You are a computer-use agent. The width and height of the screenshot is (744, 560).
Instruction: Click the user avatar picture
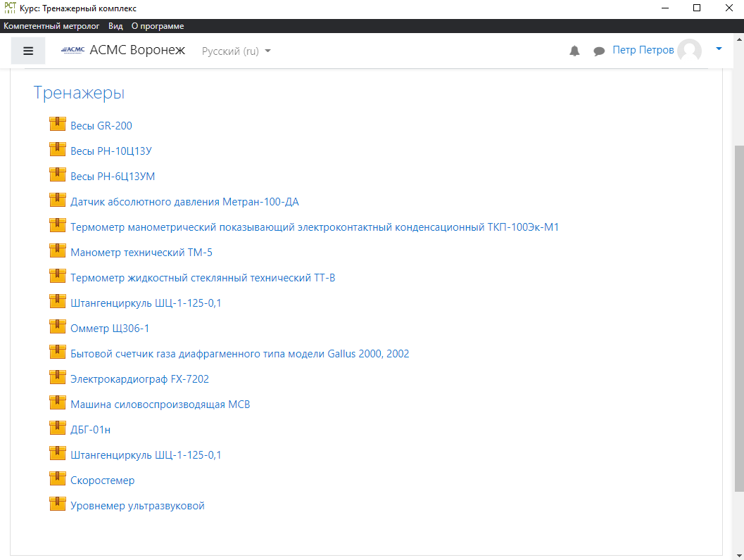[689, 51]
